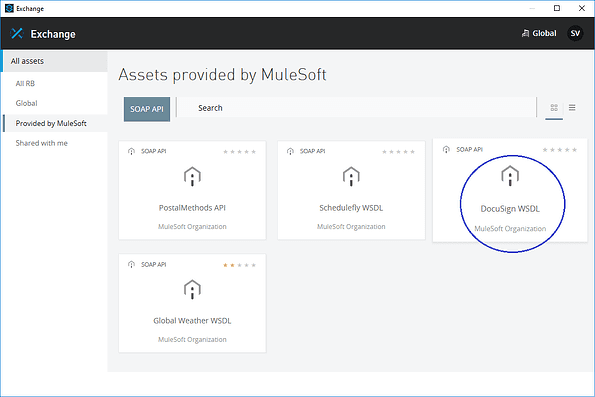Screen dimensions: 595x397
Task: Click the PostalMethods API card icon
Action: click(192, 176)
